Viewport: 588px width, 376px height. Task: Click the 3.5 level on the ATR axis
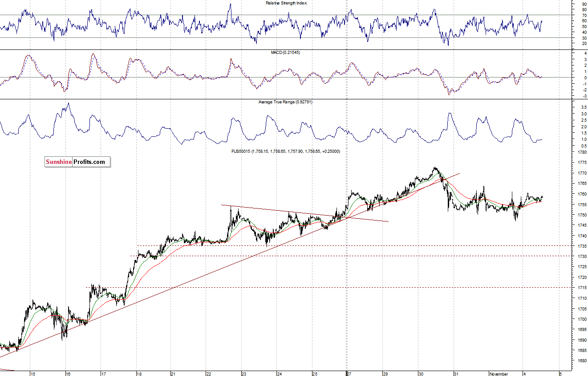pos(584,108)
